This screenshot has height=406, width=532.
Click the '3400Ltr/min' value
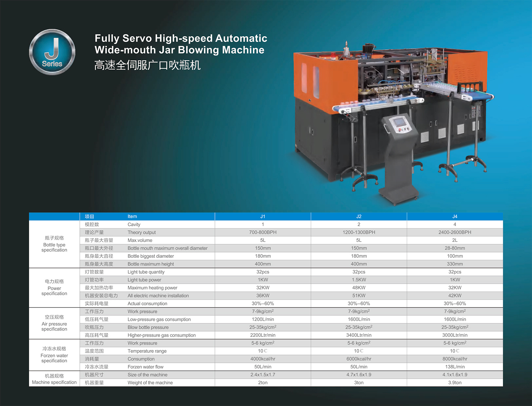[x=359, y=335]
